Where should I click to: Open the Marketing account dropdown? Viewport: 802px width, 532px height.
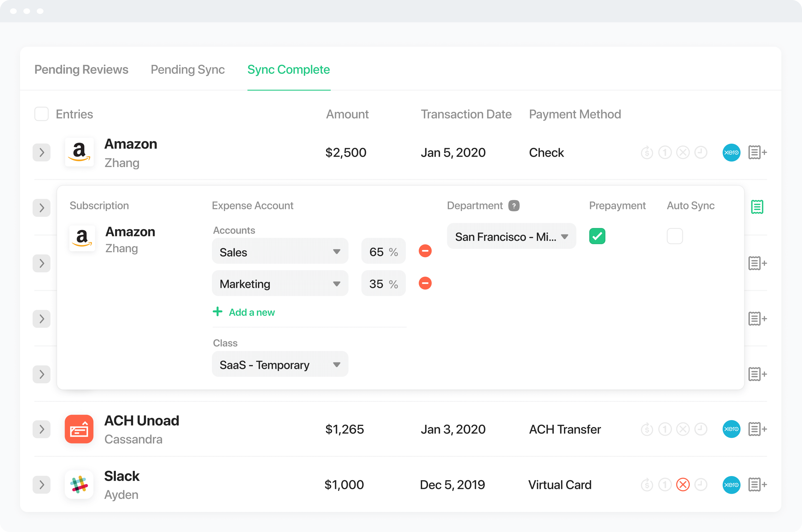pos(280,283)
